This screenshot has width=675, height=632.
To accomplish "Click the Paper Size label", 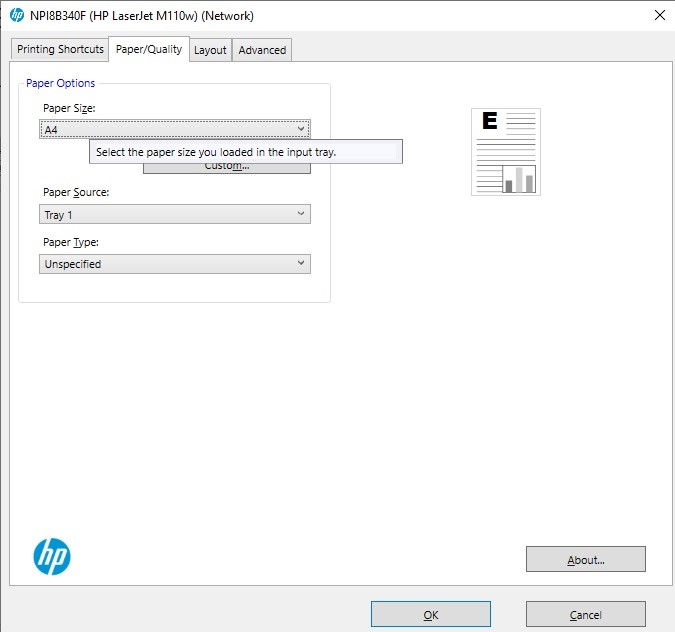I will [x=69, y=108].
